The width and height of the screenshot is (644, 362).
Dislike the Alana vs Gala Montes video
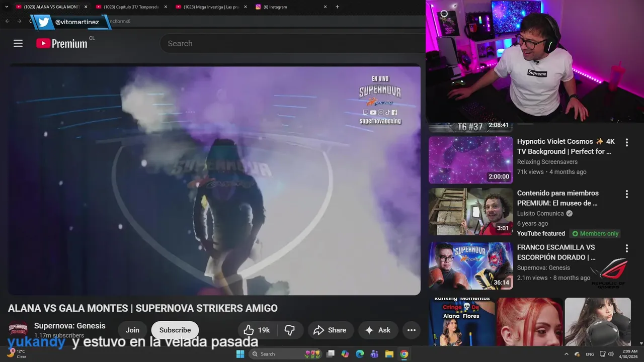pos(290,330)
